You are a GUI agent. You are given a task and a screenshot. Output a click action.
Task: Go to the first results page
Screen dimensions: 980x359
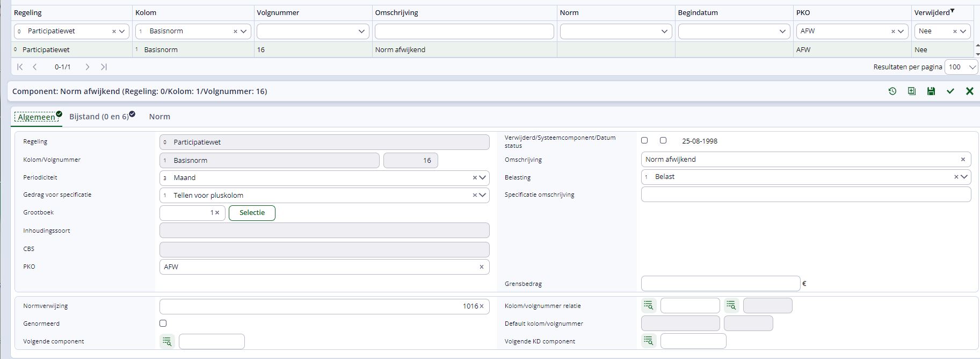[20, 67]
